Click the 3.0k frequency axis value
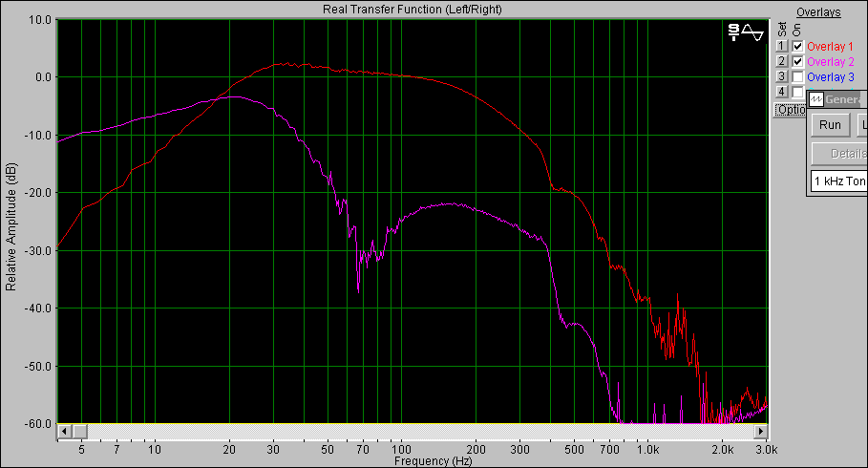This screenshot has width=868, height=468. click(766, 450)
